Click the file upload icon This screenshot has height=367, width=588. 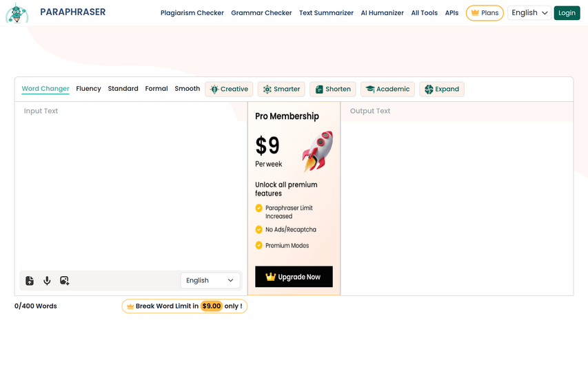[30, 280]
